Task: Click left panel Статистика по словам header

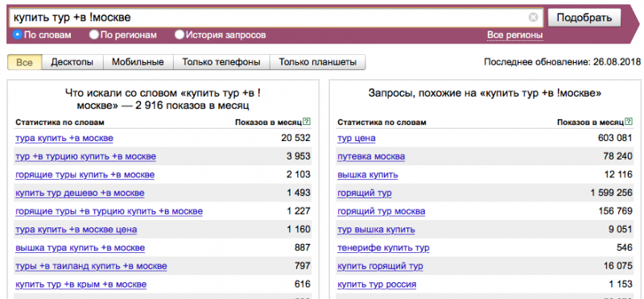Action: tap(60, 123)
